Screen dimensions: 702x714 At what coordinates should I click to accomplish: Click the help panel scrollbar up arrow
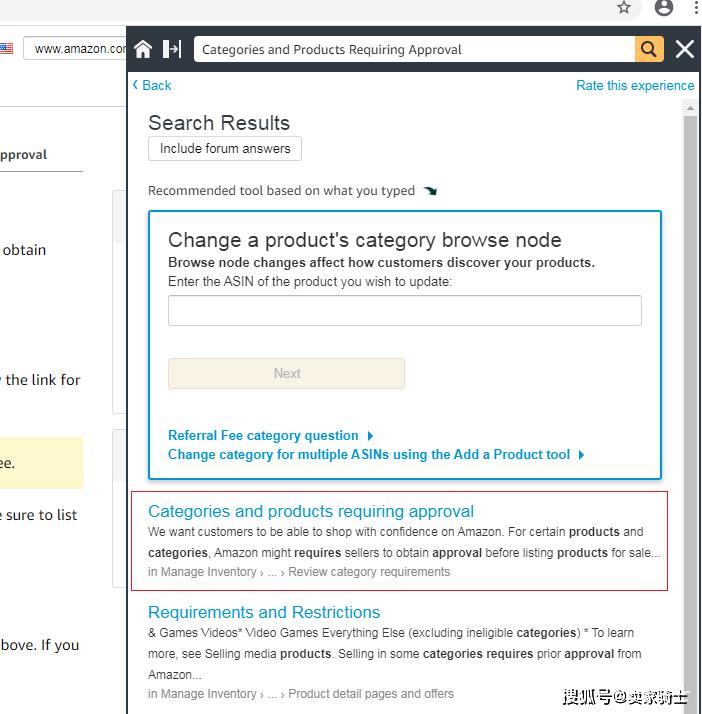click(690, 107)
